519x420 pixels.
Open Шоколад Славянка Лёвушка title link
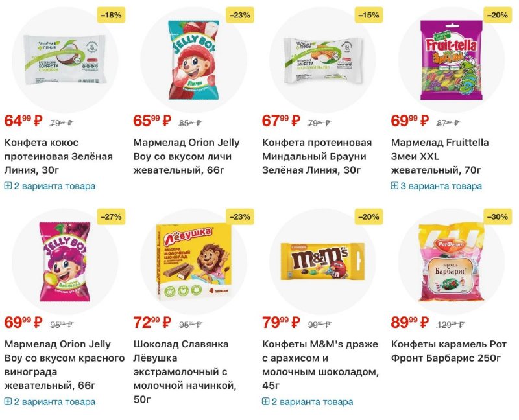tap(184, 372)
